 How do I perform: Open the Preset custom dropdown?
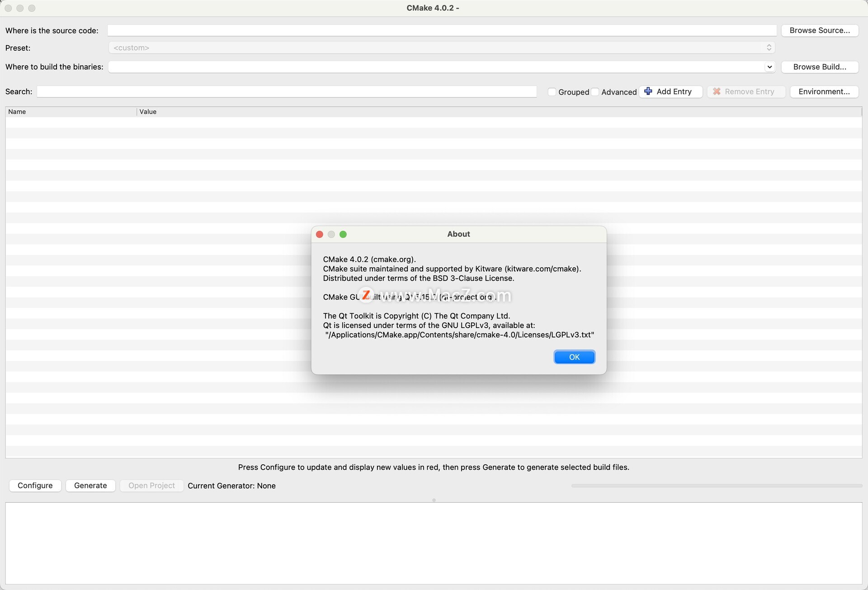point(442,48)
